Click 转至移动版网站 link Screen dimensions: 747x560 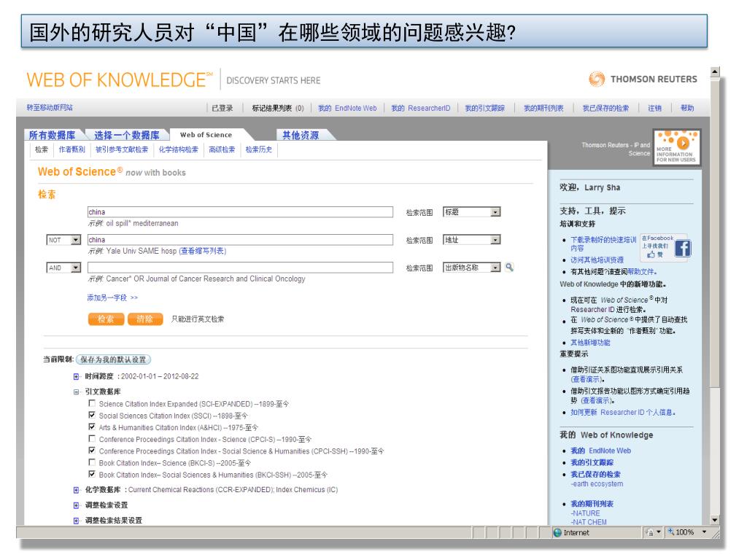[x=50, y=108]
